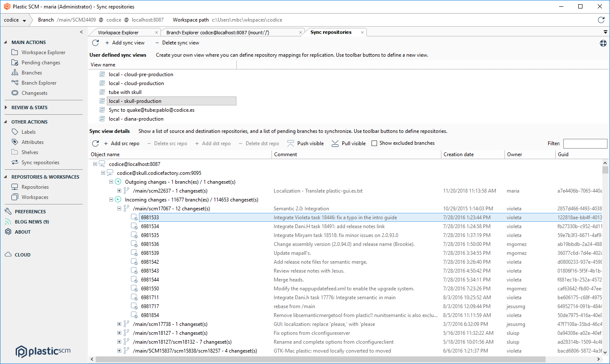Open the codice repository dropdown
610x364 pixels.
[16, 20]
